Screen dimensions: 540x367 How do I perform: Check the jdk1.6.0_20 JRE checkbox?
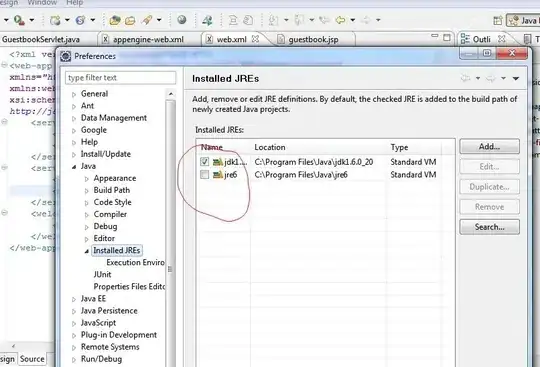point(205,161)
